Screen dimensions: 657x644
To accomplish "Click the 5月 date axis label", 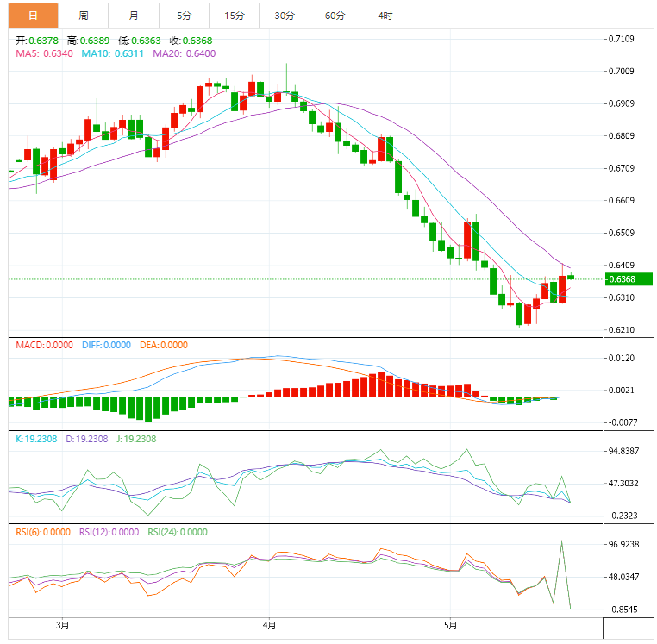I will tap(450, 626).
